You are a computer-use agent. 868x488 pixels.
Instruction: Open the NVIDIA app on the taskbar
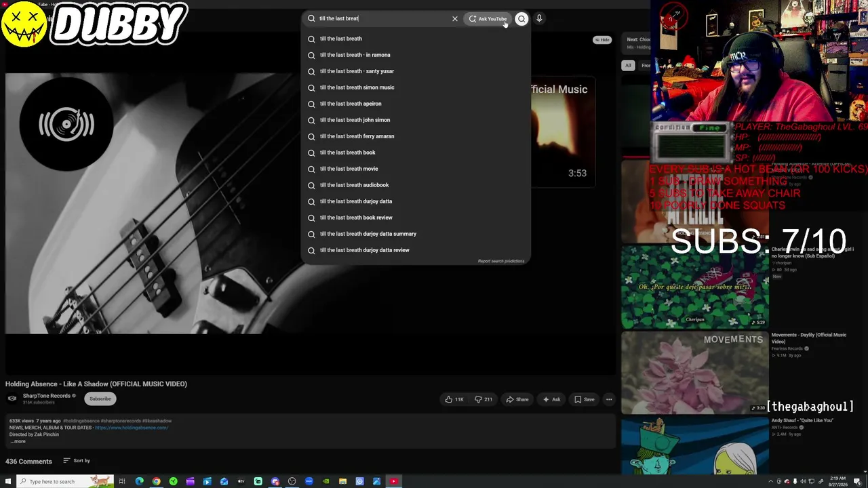(x=325, y=481)
